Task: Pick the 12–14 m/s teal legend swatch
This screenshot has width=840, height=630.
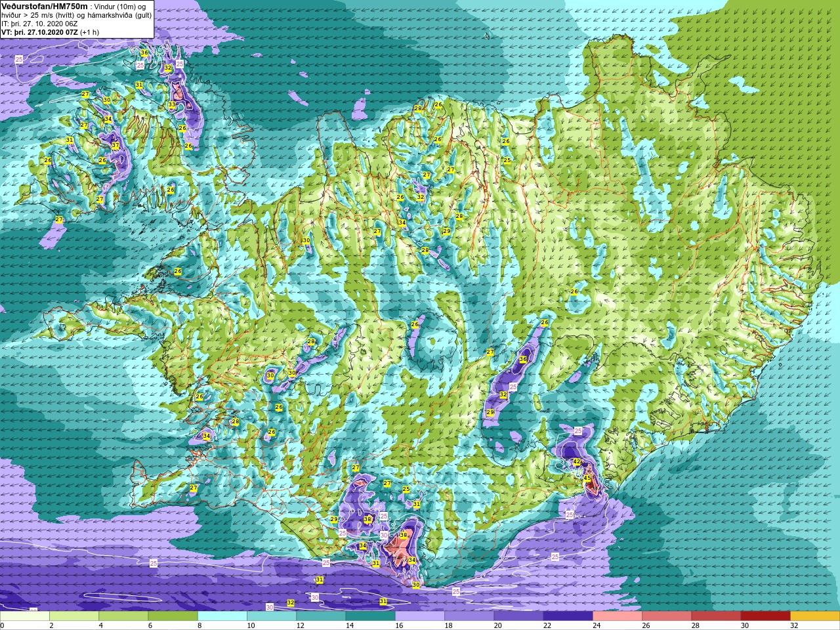Action: [x=321, y=616]
